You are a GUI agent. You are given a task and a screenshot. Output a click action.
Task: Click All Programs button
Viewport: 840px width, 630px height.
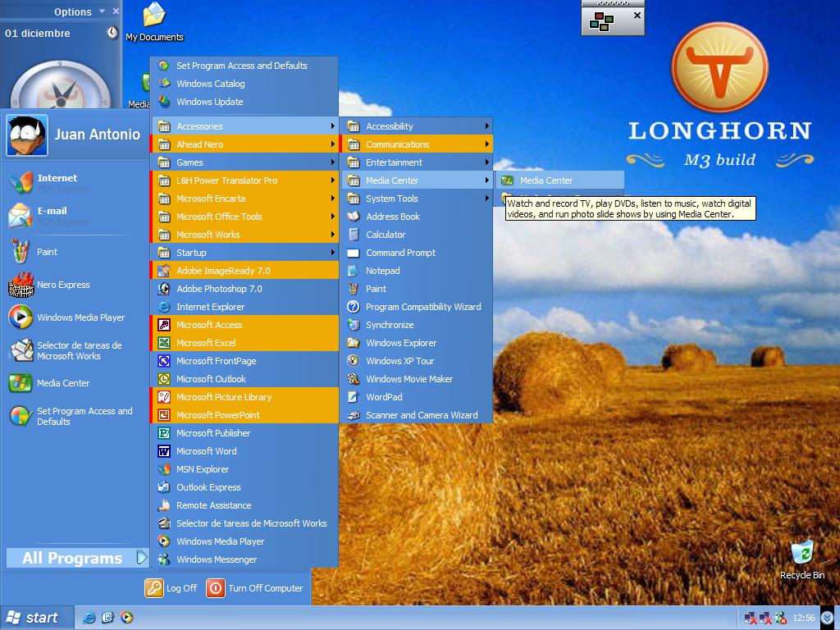(76, 558)
